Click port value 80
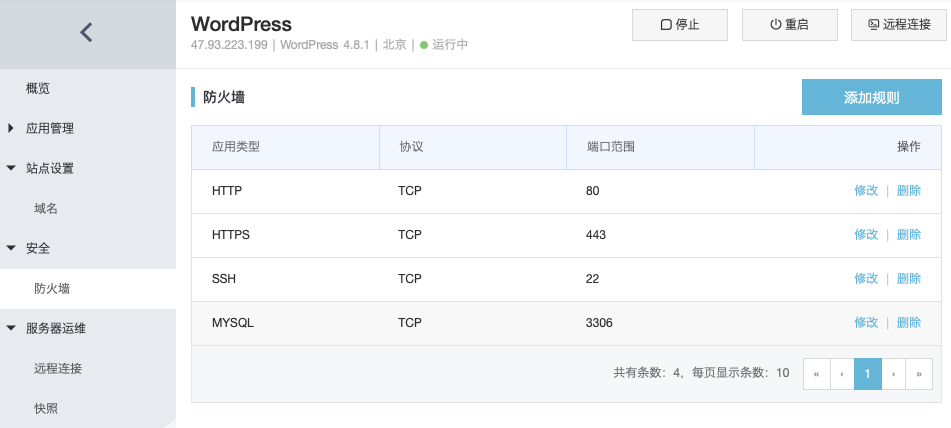951x428 pixels. (x=593, y=191)
